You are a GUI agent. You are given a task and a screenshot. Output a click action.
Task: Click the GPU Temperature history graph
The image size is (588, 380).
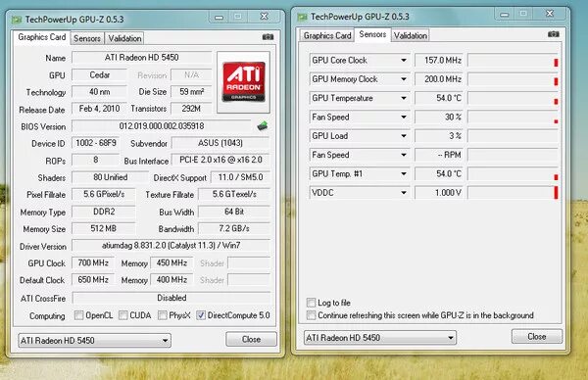point(513,98)
